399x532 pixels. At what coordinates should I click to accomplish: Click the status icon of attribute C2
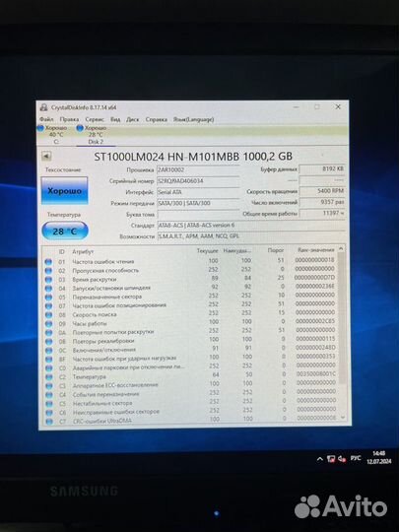click(49, 377)
